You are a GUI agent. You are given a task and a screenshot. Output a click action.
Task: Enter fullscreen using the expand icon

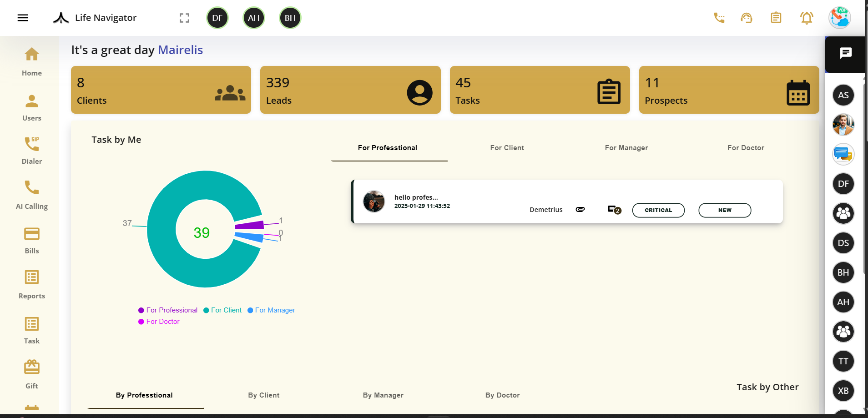[184, 18]
